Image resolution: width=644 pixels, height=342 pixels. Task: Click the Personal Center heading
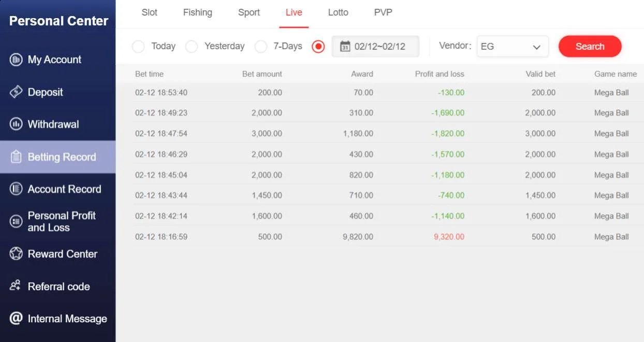tap(58, 21)
